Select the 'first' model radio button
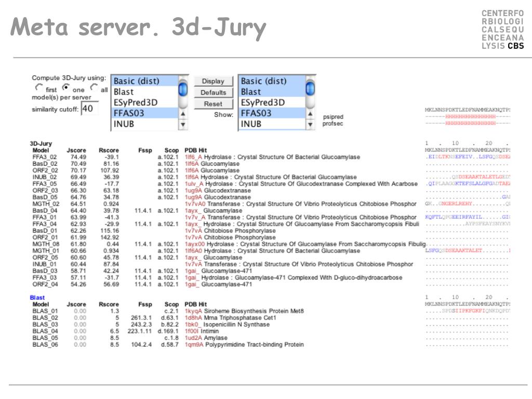The image size is (532, 399). point(39,87)
